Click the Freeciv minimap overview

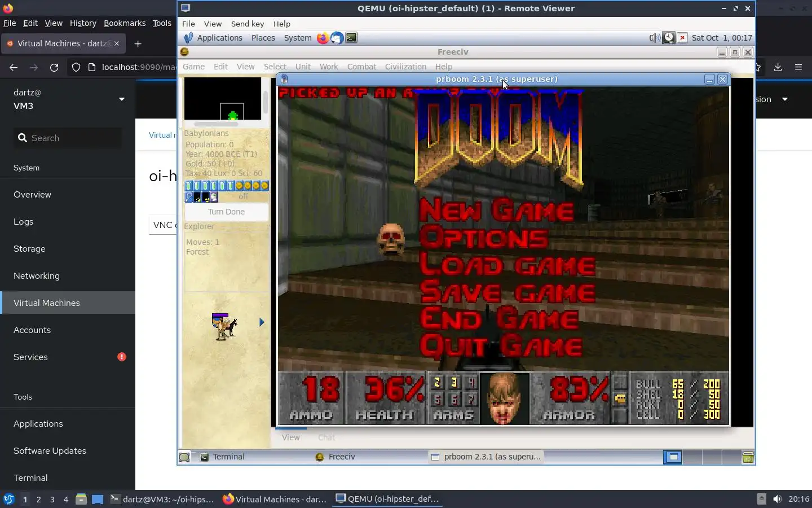pos(223,98)
